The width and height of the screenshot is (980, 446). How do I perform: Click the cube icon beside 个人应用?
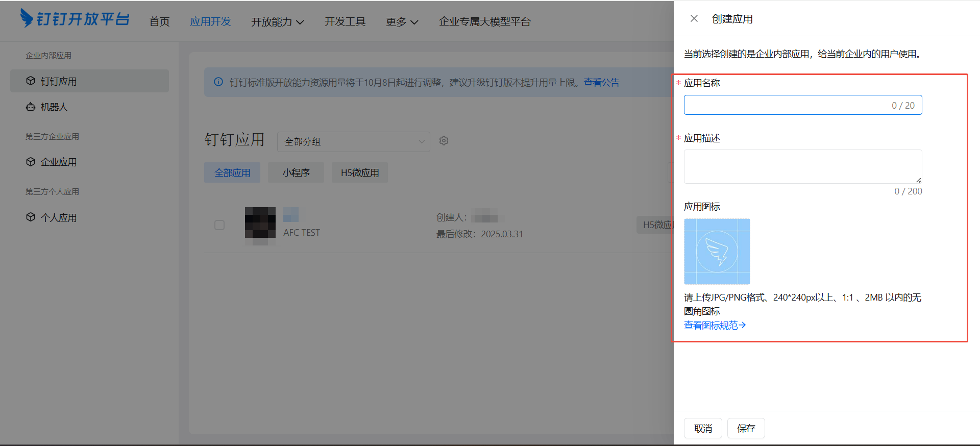(x=31, y=217)
